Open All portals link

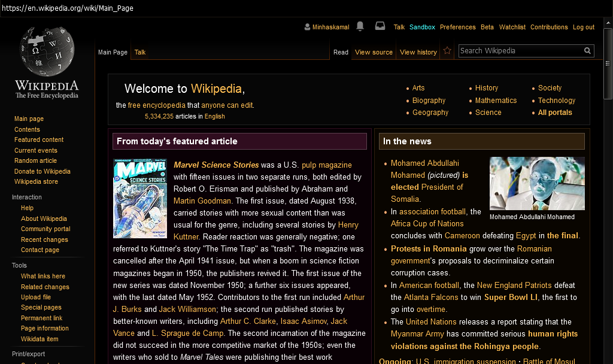[555, 113]
